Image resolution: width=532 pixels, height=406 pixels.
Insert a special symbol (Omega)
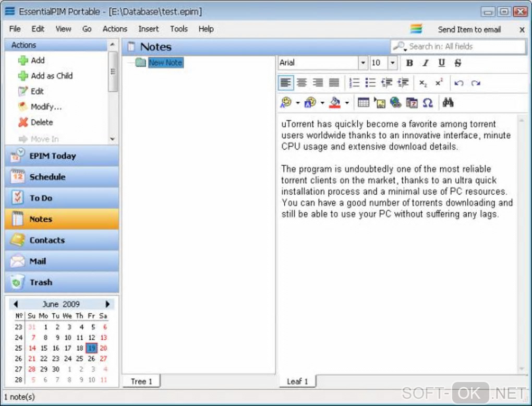coord(428,102)
